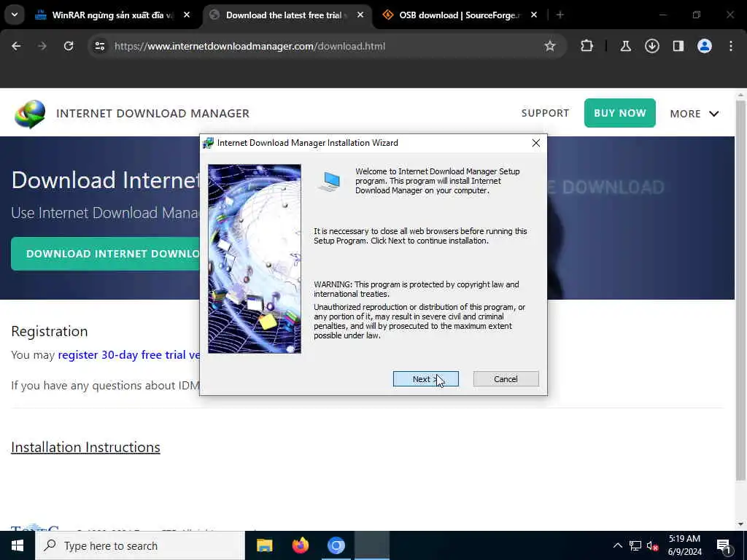Go back in browser history
This screenshot has width=747, height=560.
16,46
